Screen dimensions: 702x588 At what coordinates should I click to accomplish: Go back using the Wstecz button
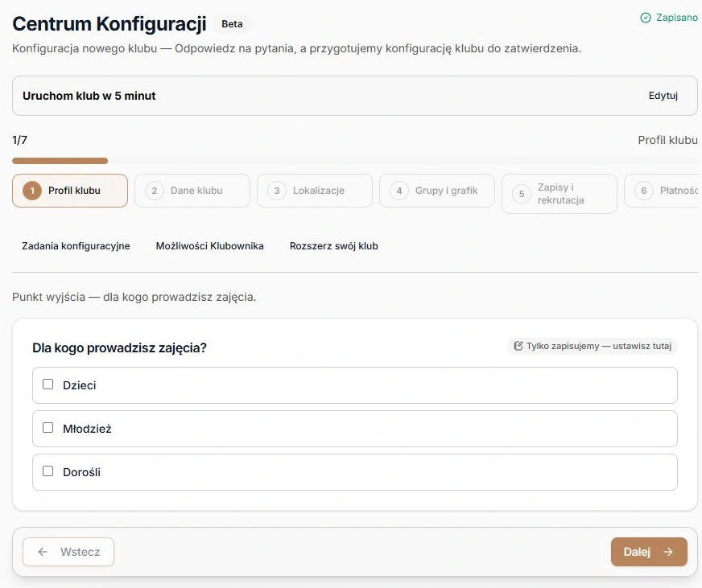(x=68, y=552)
